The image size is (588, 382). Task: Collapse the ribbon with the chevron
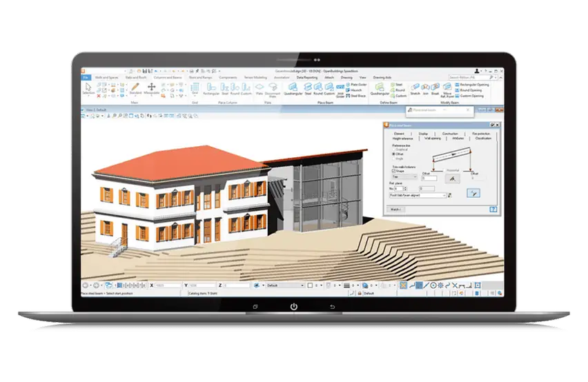500,77
